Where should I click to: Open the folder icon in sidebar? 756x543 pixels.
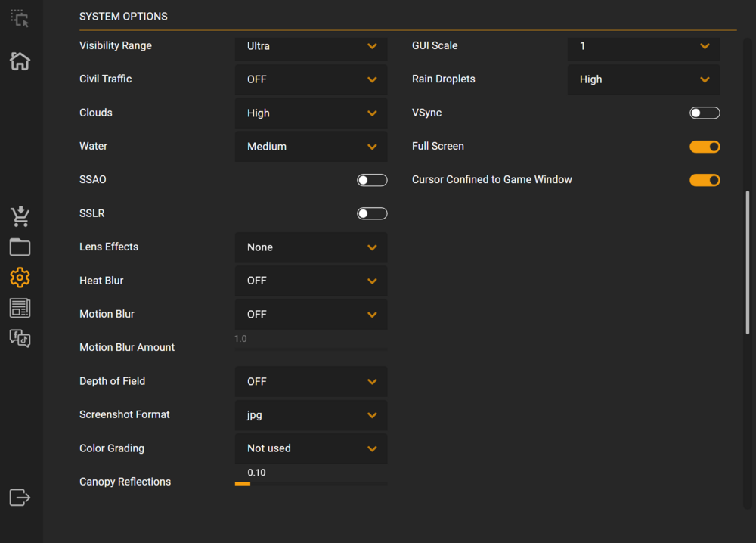(20, 247)
